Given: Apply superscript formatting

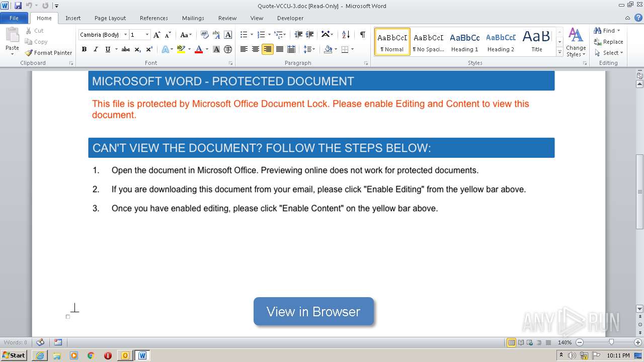Looking at the screenshot, I should coord(149,49).
